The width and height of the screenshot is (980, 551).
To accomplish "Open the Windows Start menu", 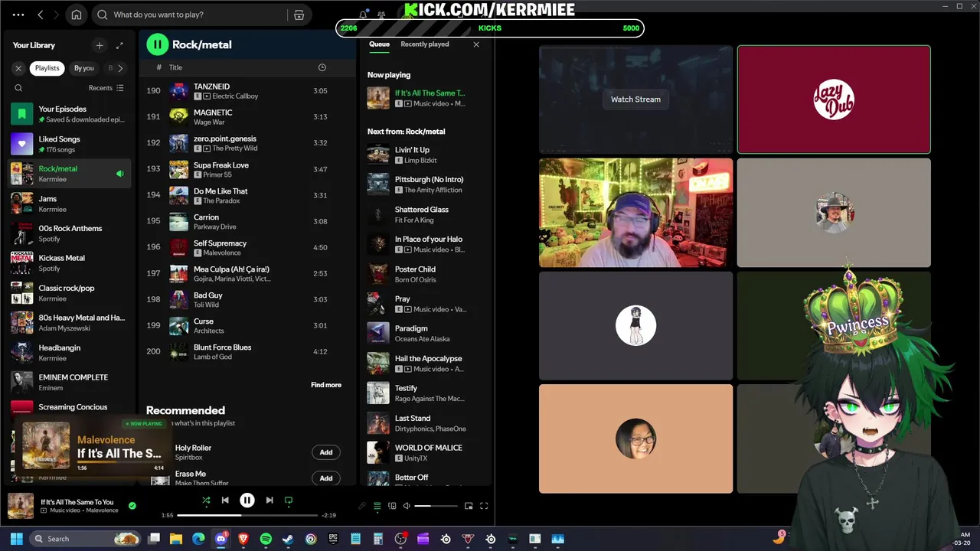I will point(16,539).
